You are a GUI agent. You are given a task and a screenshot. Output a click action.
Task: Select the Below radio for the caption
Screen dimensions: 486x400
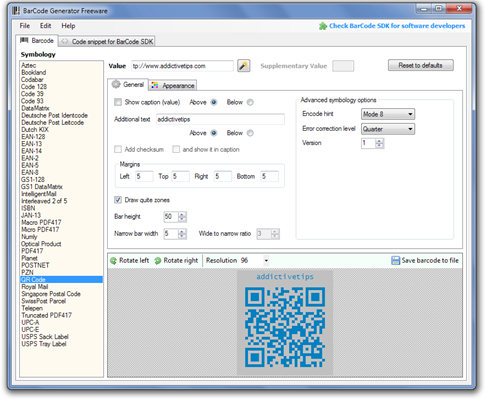click(x=250, y=102)
